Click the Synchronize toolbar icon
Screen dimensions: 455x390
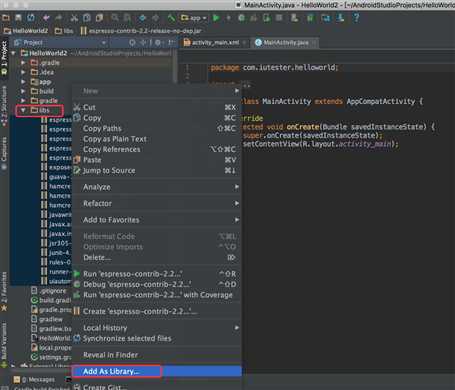click(x=31, y=18)
